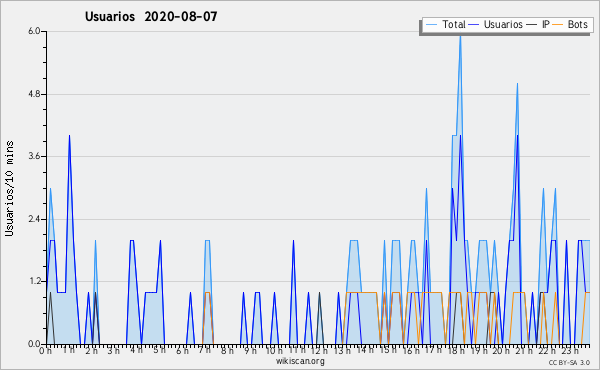This screenshot has height=370, width=600.
Task: Click the '1.2' y-axis label
Action: pos(34,282)
